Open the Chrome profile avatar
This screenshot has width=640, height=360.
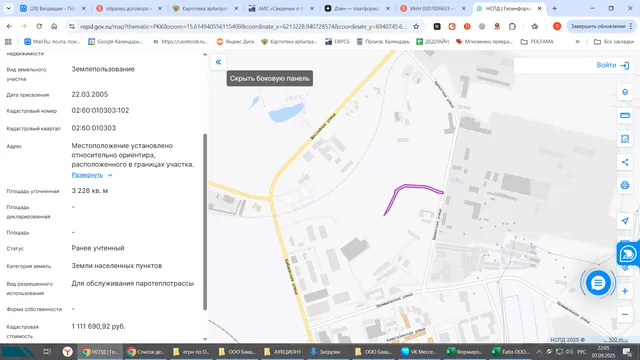click(557, 26)
